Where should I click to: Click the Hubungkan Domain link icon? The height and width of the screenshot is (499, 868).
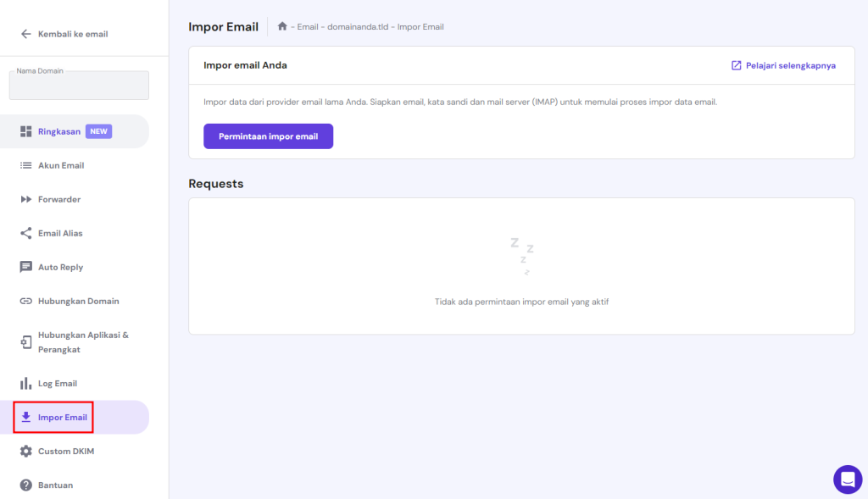[25, 300]
